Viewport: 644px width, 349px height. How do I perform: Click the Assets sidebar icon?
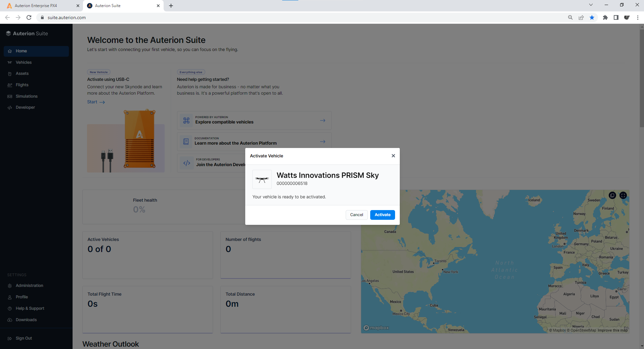click(x=10, y=74)
